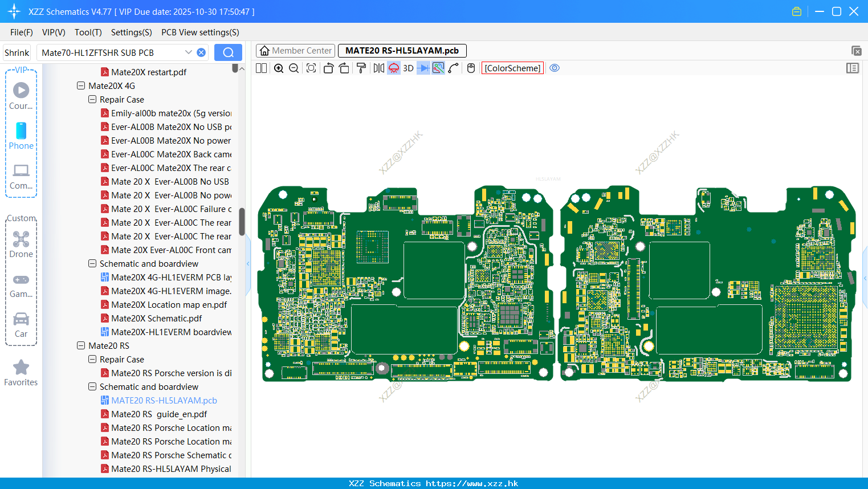
Task: Zoom in on the PCB view
Action: (279, 68)
